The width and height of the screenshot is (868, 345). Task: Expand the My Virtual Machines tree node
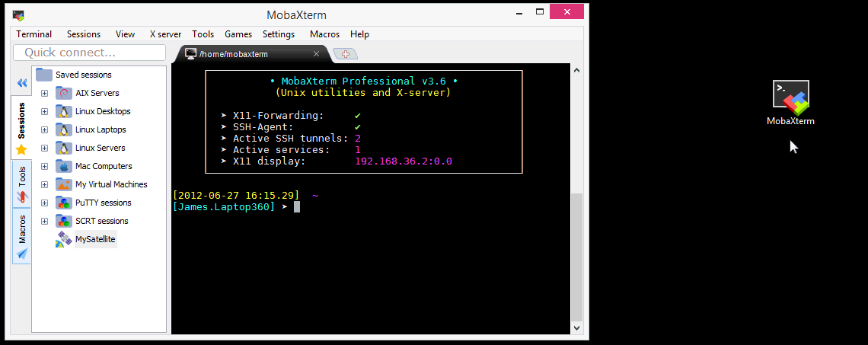[x=45, y=184]
